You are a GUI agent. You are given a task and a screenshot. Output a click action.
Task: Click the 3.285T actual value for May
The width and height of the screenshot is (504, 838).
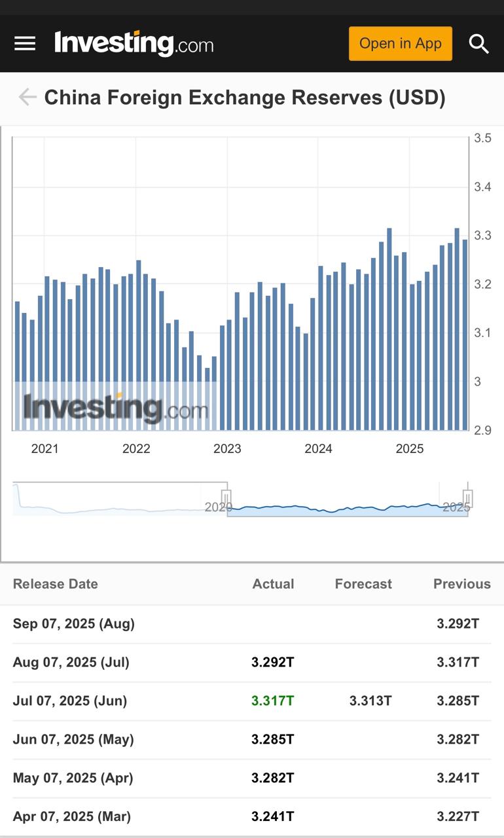pos(273,740)
